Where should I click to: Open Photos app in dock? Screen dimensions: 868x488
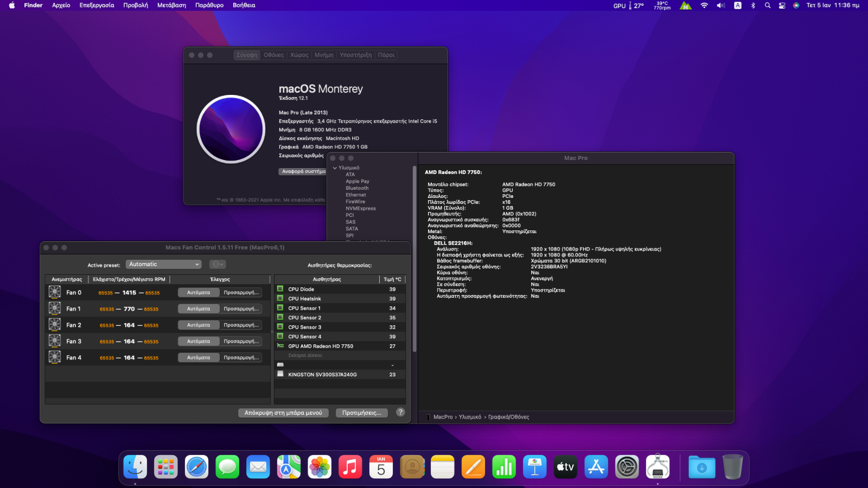[320, 467]
